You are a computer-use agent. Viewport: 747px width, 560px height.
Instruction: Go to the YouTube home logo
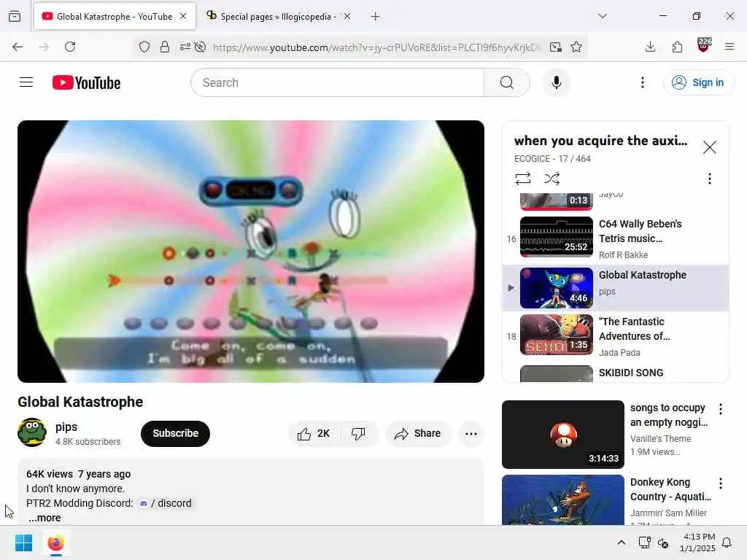click(86, 83)
